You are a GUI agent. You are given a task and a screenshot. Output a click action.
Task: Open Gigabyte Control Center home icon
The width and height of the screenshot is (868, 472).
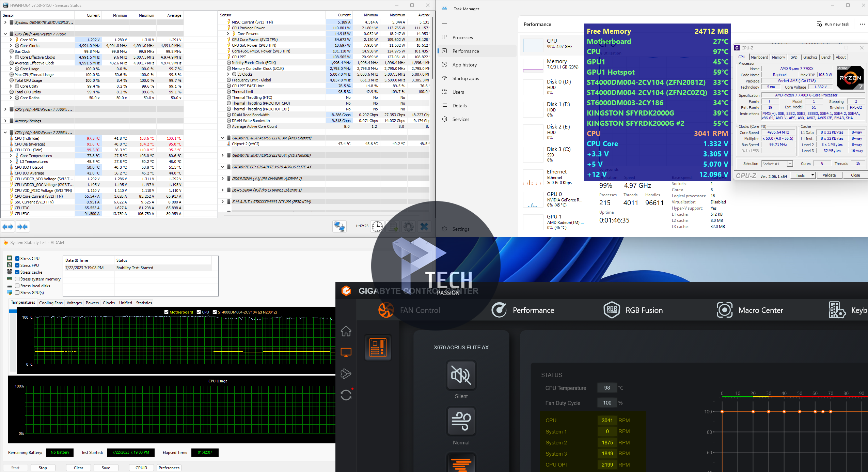click(346, 331)
